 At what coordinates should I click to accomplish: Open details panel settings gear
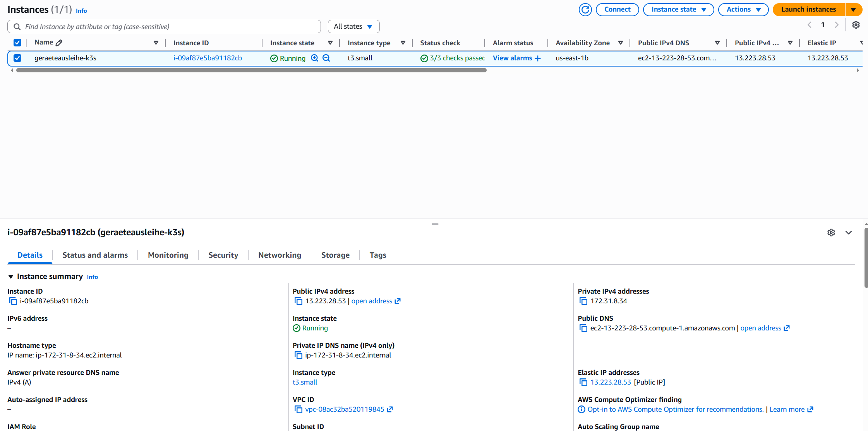point(831,233)
